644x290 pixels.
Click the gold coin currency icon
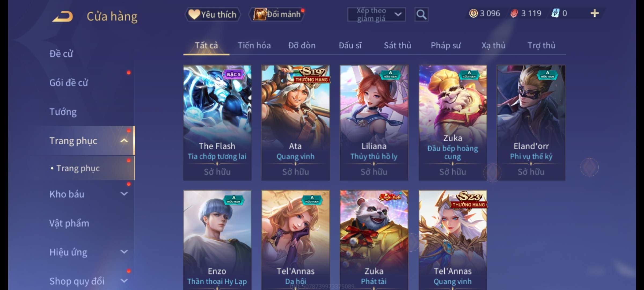coord(473,13)
